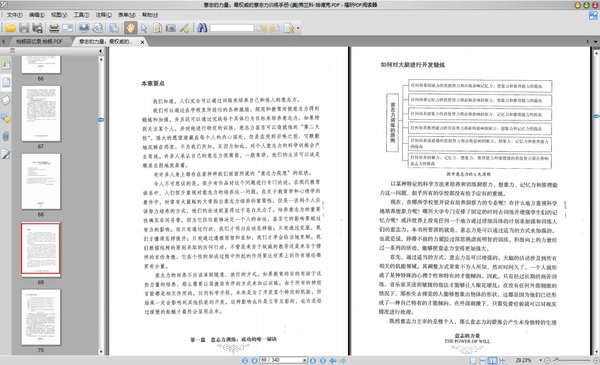
Task: Toggle continuous facing layout button
Action: pos(502,360)
